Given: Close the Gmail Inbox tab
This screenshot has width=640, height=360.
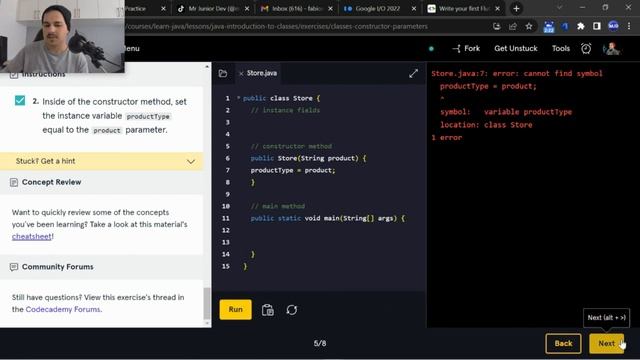Looking at the screenshot, I should click(330, 9).
